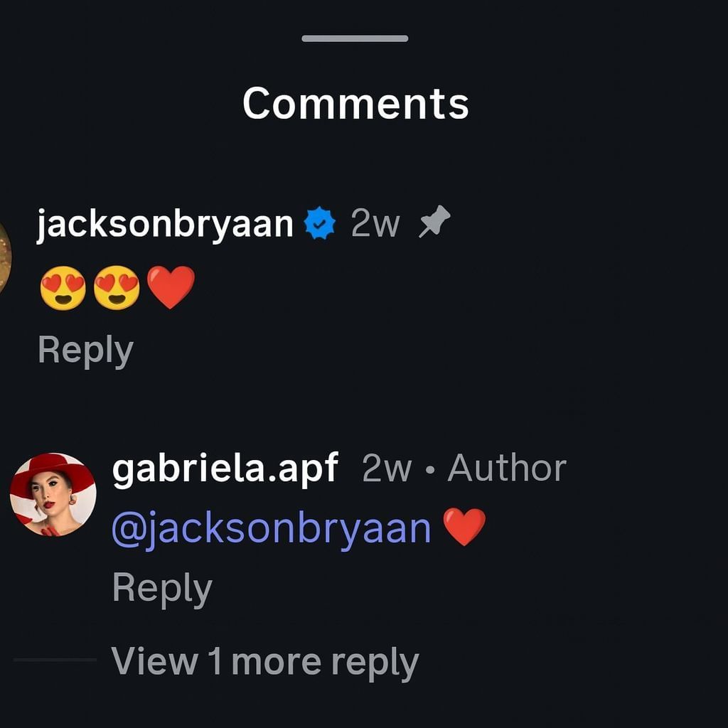Click the line left of View 1 more reply

coord(55,660)
